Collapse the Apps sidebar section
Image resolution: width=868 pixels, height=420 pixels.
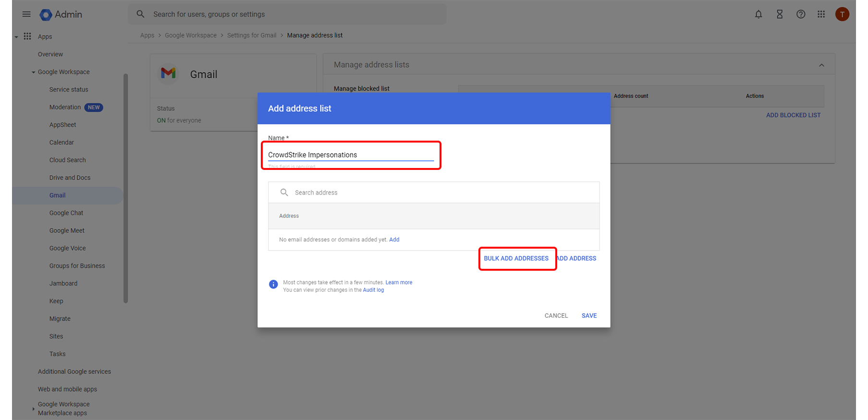pos(16,37)
